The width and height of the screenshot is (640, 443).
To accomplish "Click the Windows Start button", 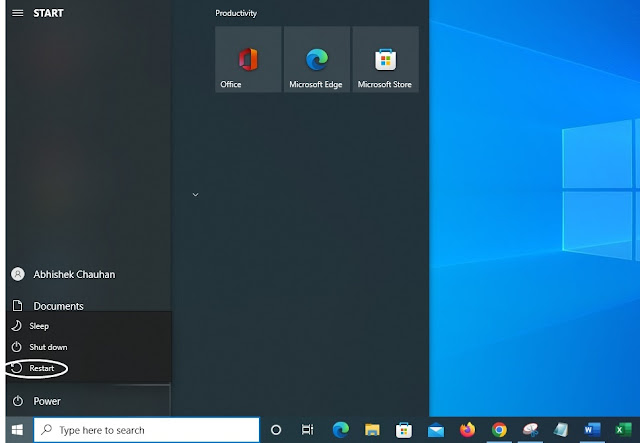I will tap(18, 430).
